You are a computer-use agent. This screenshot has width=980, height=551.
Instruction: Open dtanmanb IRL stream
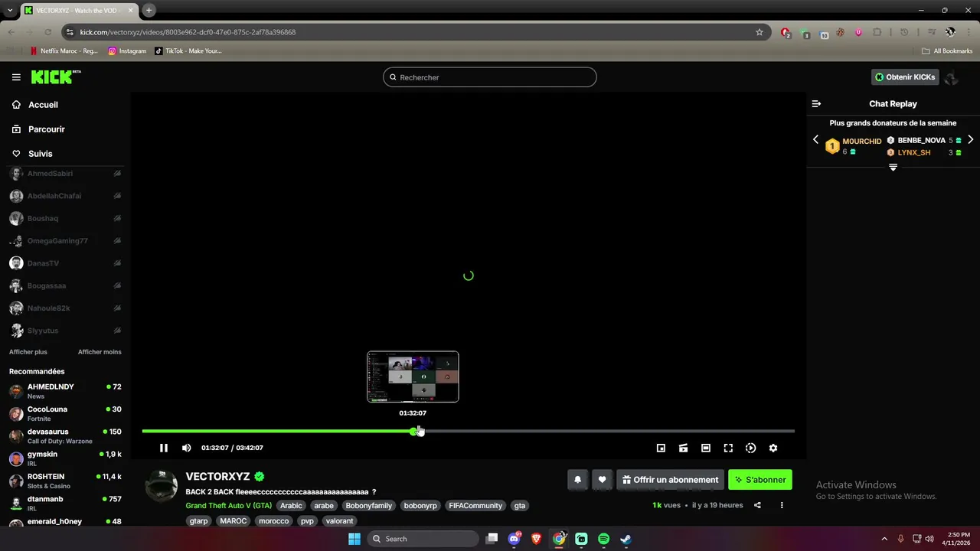tap(65, 504)
